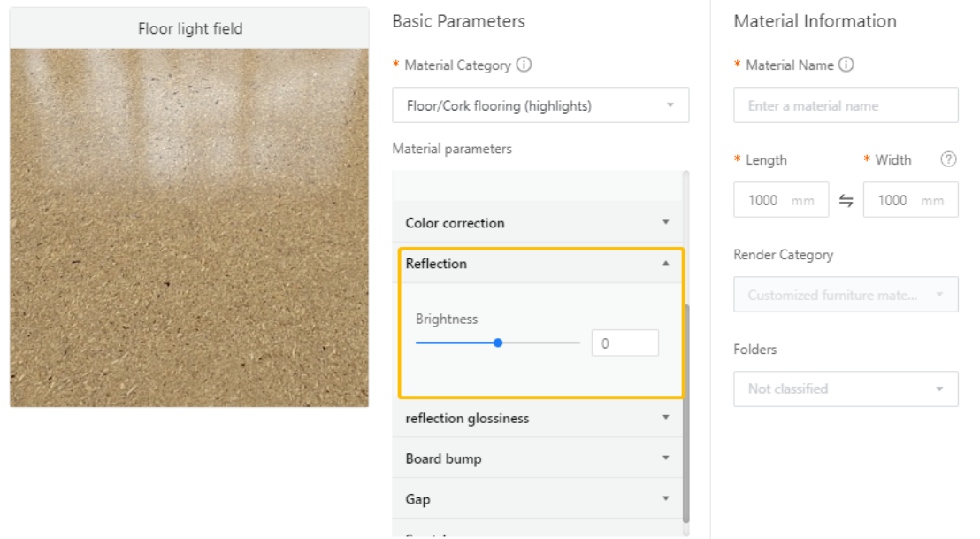Click info icon next to Material Category
Viewport: 980px width, 539px height.
tap(524, 65)
